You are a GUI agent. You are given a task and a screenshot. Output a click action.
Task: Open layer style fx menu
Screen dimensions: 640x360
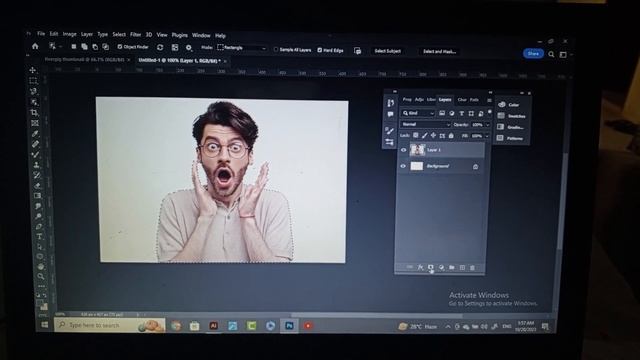(x=420, y=267)
